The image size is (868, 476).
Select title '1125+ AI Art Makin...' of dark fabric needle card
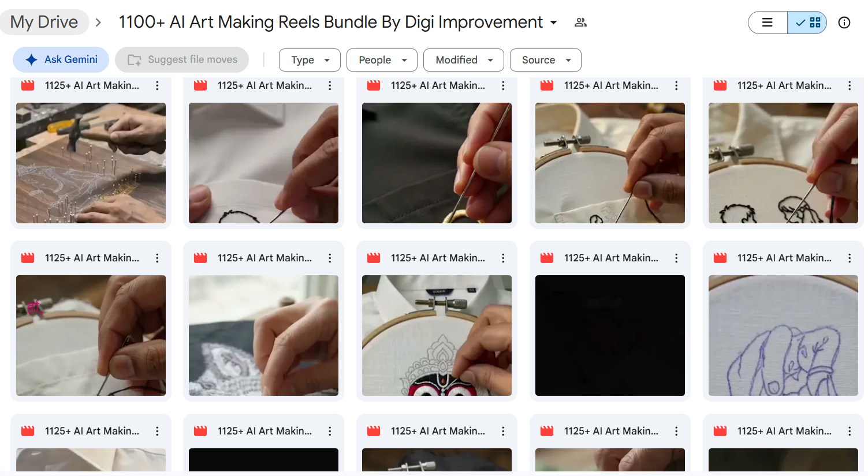coord(438,85)
